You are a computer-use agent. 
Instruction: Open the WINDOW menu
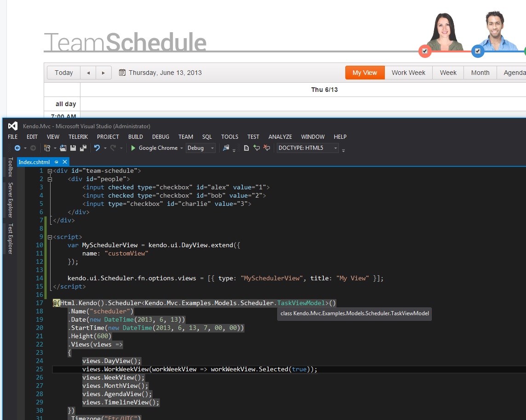pyautogui.click(x=313, y=137)
